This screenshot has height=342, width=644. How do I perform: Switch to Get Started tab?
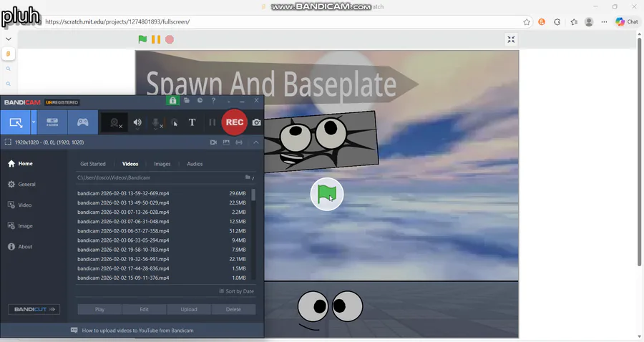coord(93,164)
